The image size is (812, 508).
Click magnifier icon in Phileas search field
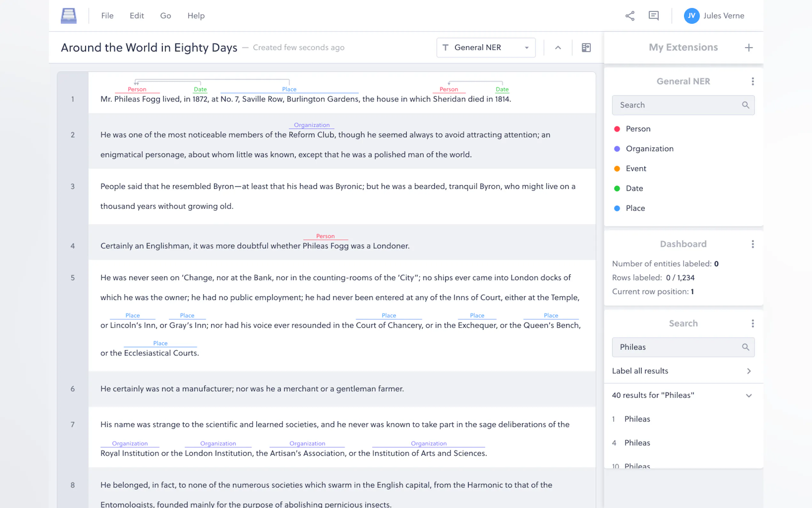[x=745, y=347]
